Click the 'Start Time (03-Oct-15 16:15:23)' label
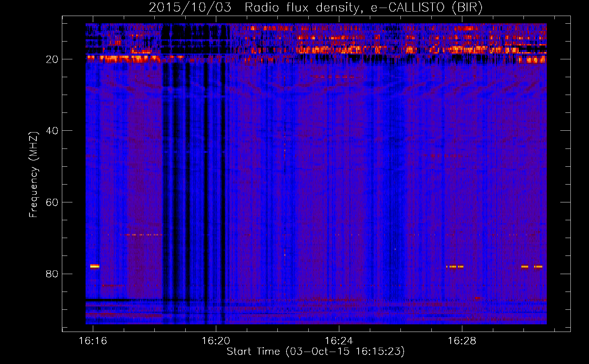The width and height of the screenshot is (589, 364). [x=316, y=352]
